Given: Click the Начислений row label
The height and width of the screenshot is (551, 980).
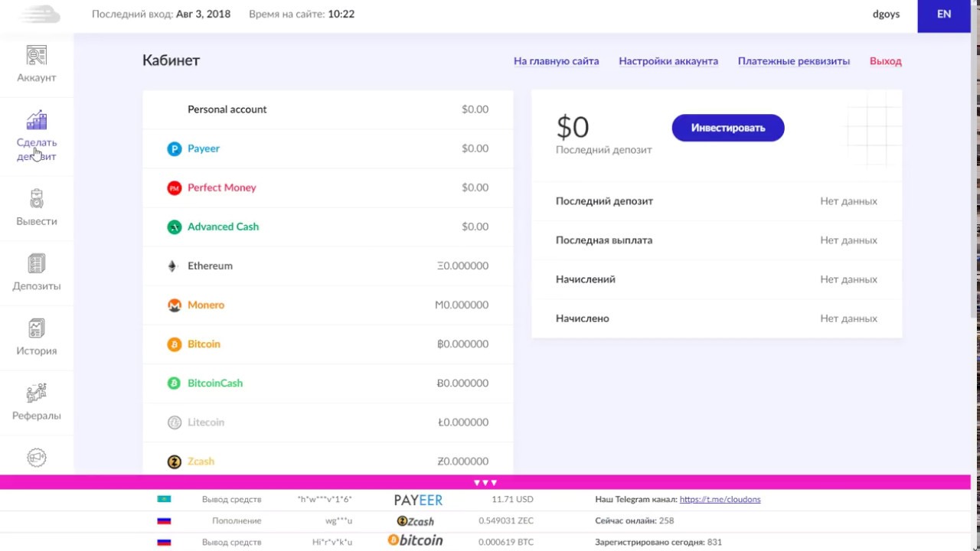Looking at the screenshot, I should pyautogui.click(x=586, y=279).
